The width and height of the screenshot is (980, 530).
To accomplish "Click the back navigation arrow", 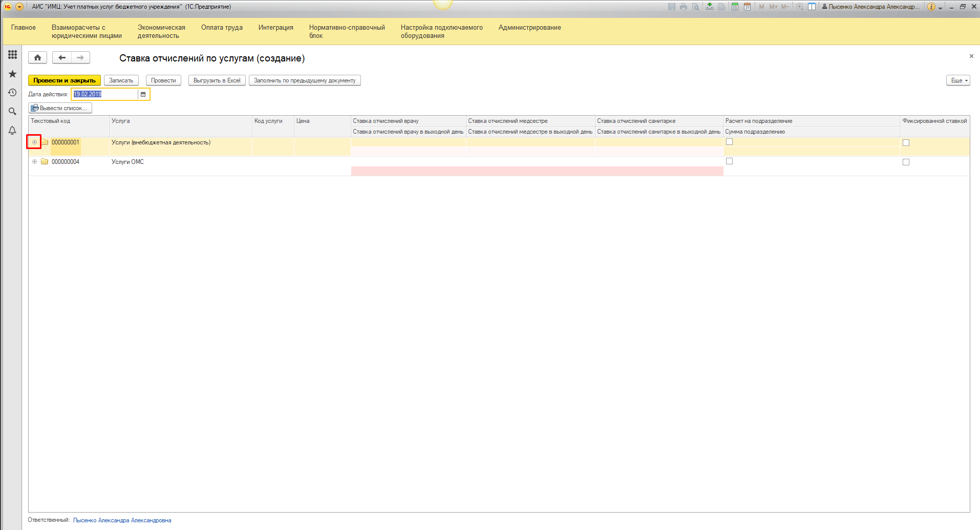I will coord(61,58).
